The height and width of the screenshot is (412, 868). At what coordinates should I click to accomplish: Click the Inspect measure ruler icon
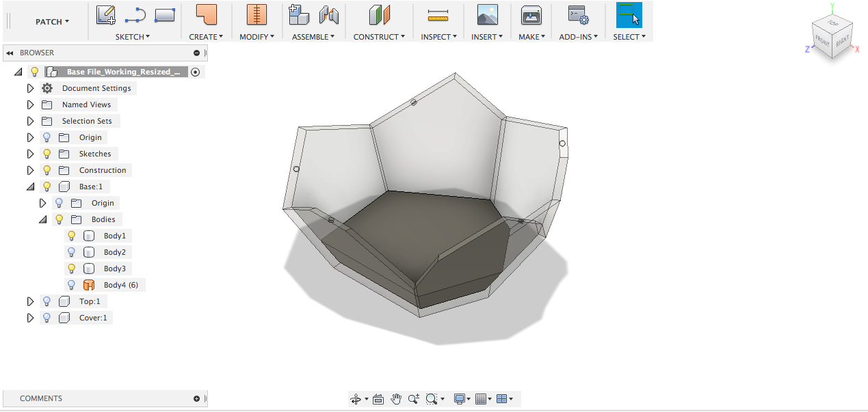pyautogui.click(x=437, y=15)
